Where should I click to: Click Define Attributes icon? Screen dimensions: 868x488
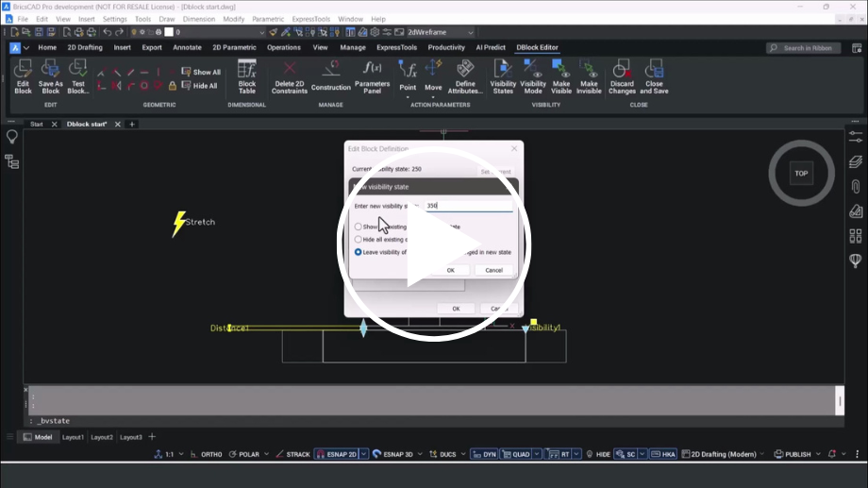[x=465, y=76]
